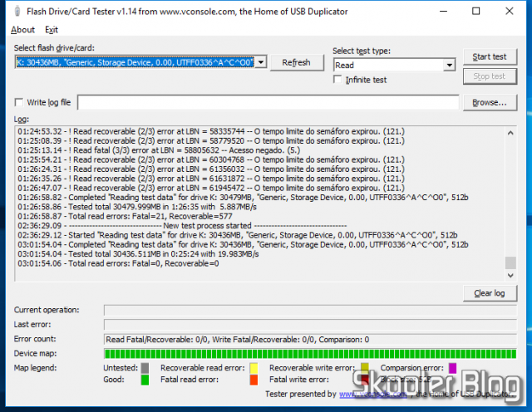Click log line 'Total read errors: Fatal=0, Recoverable=0'
The width and height of the screenshot is (532, 412).
click(x=118, y=263)
